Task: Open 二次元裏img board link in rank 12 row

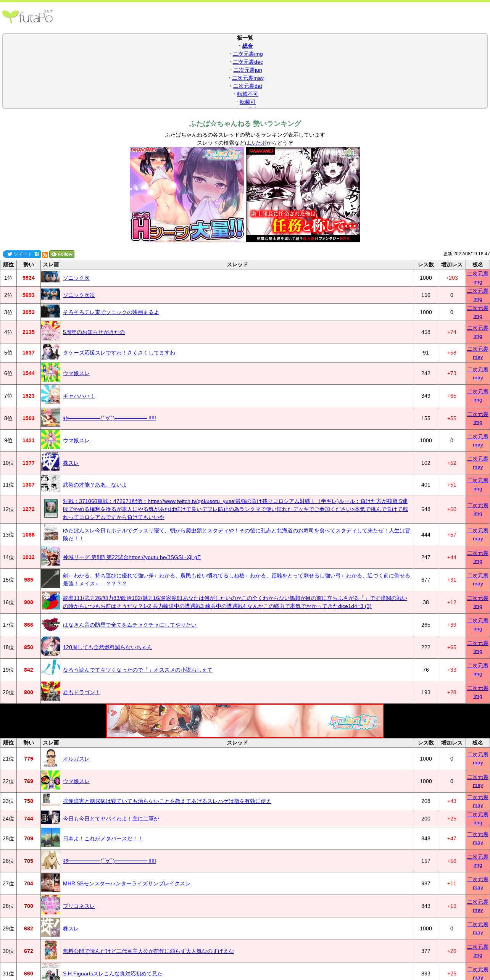Action: tap(478, 509)
